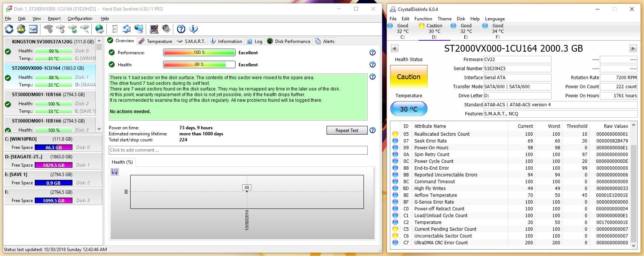Click the blue info bubble toolbar icon
Screen dimensions: 644x256
click(x=193, y=29)
